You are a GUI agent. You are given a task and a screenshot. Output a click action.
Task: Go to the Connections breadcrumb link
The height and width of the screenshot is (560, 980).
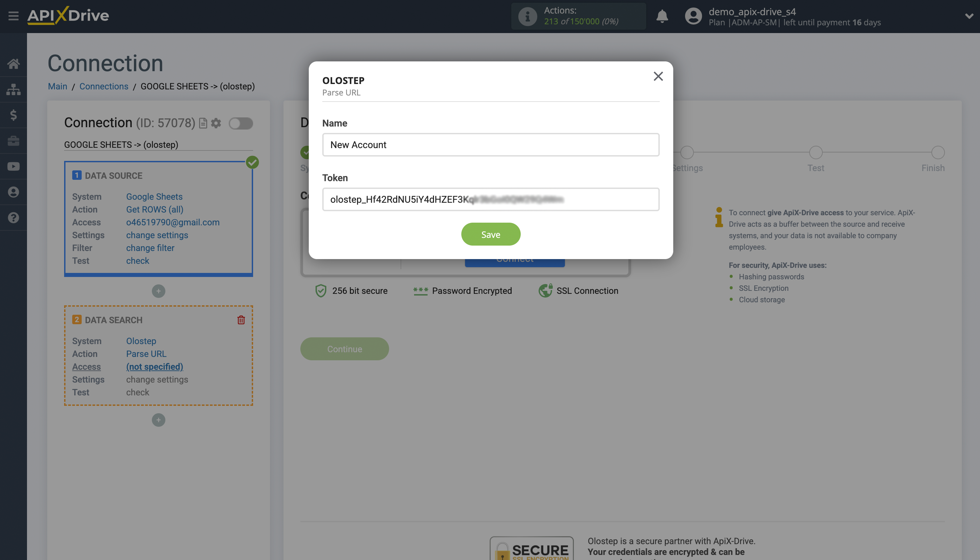click(x=104, y=86)
